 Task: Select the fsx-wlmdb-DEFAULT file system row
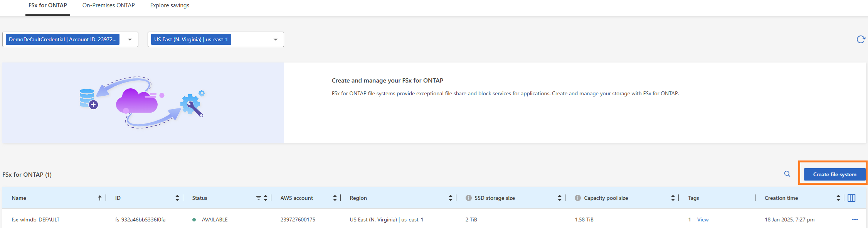434,219
